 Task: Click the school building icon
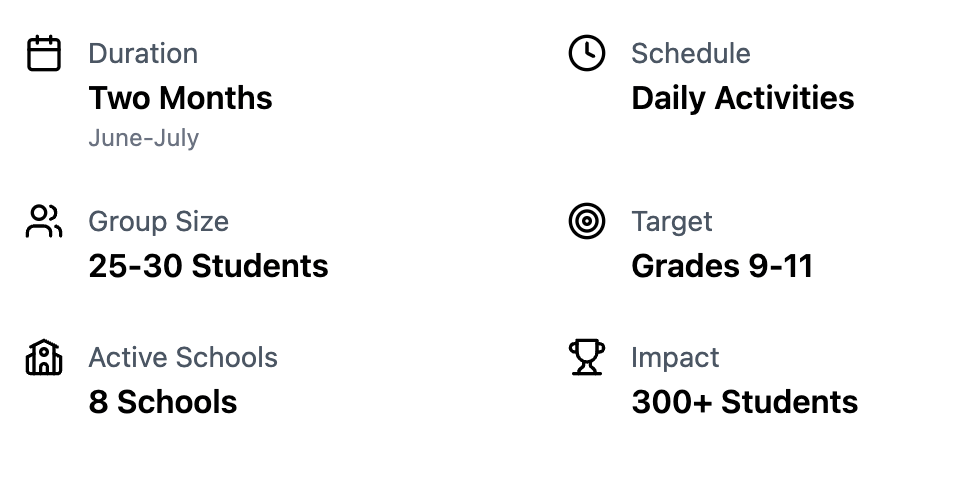click(43, 358)
